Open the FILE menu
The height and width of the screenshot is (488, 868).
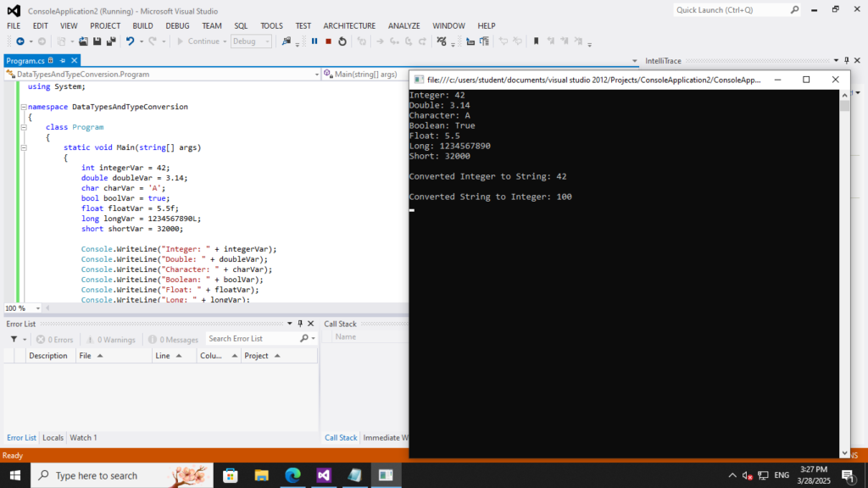pyautogui.click(x=14, y=25)
